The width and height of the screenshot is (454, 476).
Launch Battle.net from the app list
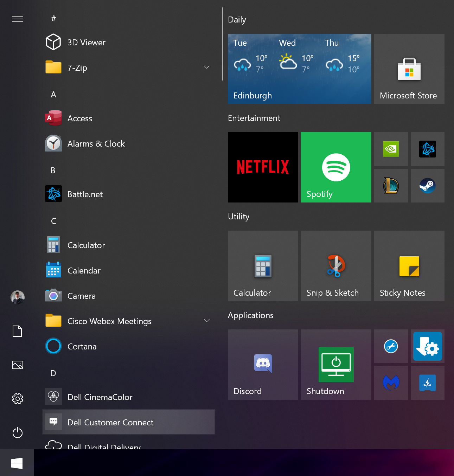129,194
